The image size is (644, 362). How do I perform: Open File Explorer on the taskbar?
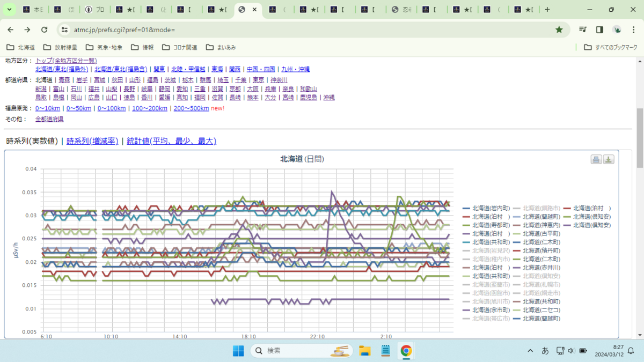tap(365, 351)
